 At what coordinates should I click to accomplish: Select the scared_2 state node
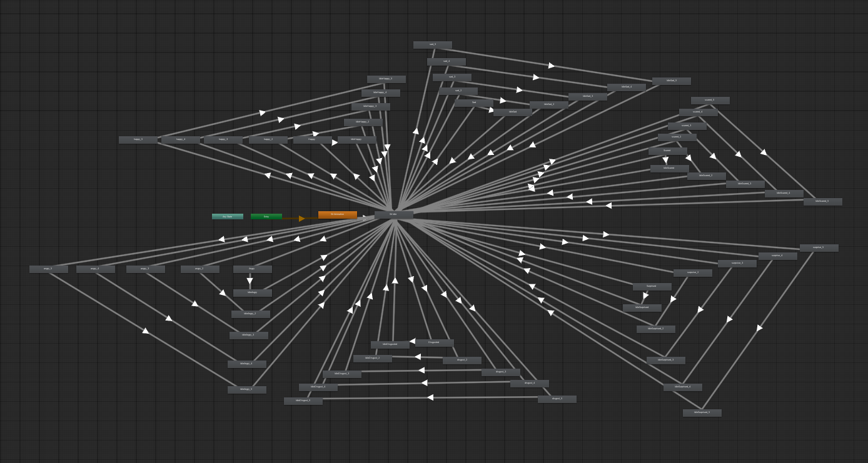[677, 137]
